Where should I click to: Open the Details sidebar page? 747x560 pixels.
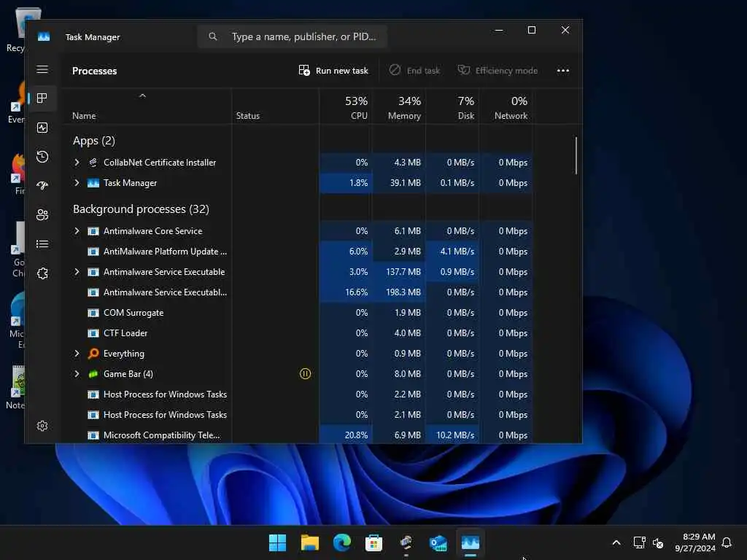click(42, 244)
